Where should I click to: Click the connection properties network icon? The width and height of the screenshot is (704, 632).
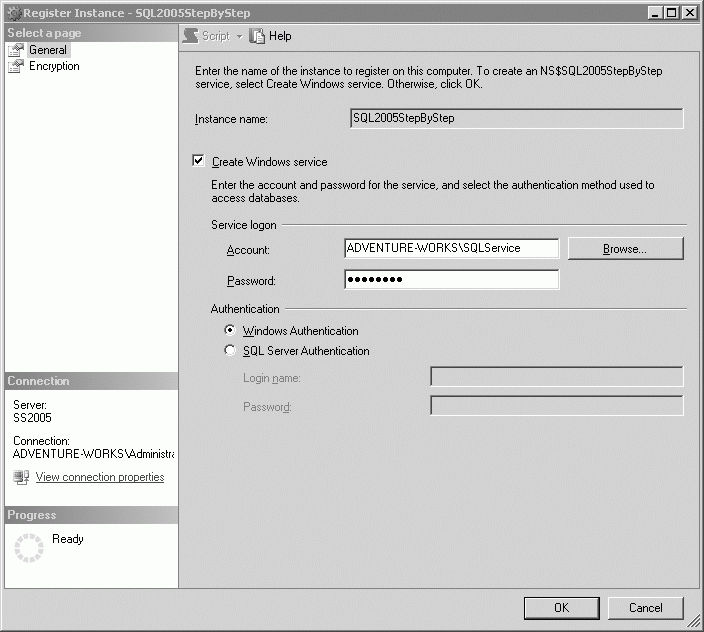[21, 477]
